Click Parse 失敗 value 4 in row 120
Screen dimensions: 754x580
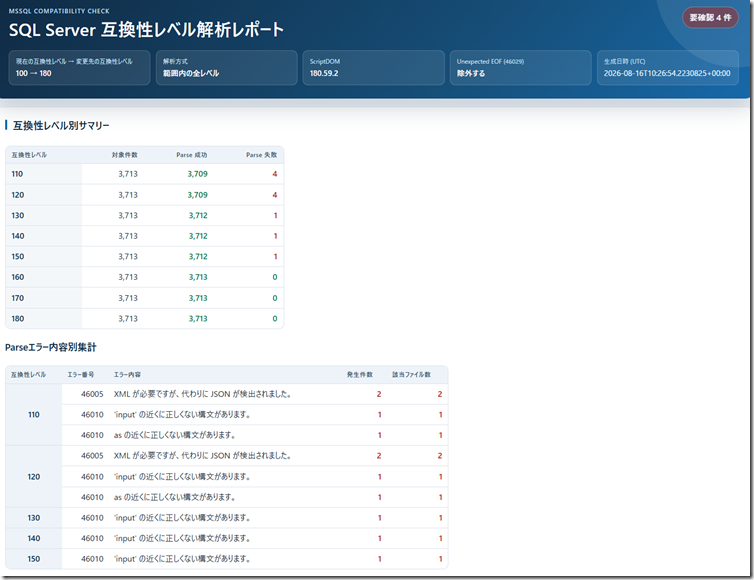(x=275, y=195)
